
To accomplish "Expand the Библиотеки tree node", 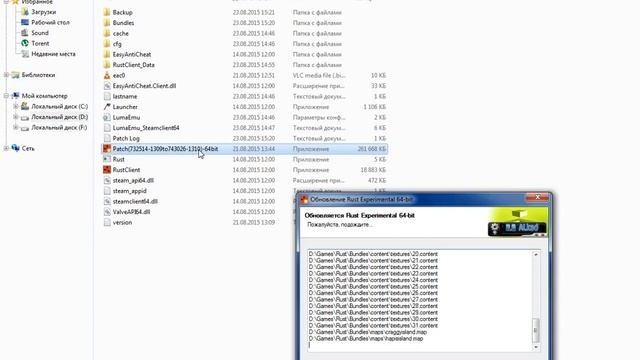I will pyautogui.click(x=6, y=75).
